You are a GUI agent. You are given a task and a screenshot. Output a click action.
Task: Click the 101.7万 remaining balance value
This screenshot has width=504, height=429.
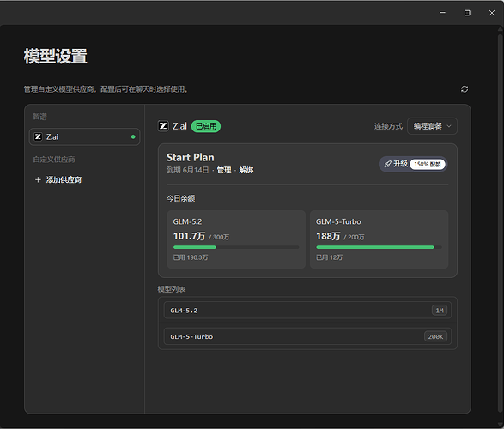coord(189,236)
